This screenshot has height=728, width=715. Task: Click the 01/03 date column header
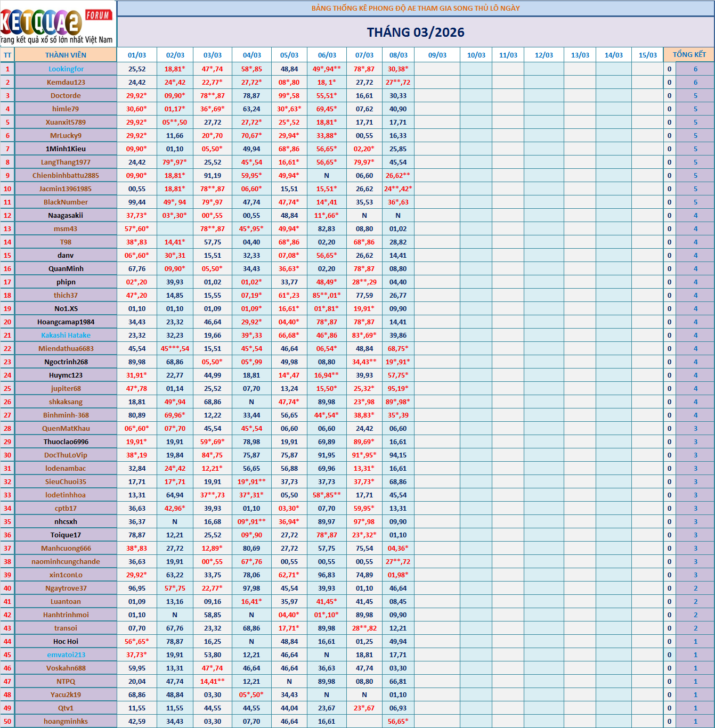coord(137,55)
